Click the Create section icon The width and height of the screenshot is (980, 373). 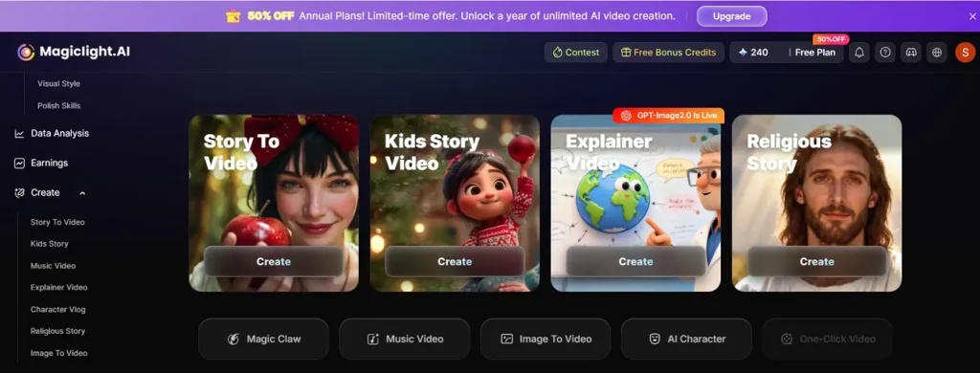19,192
